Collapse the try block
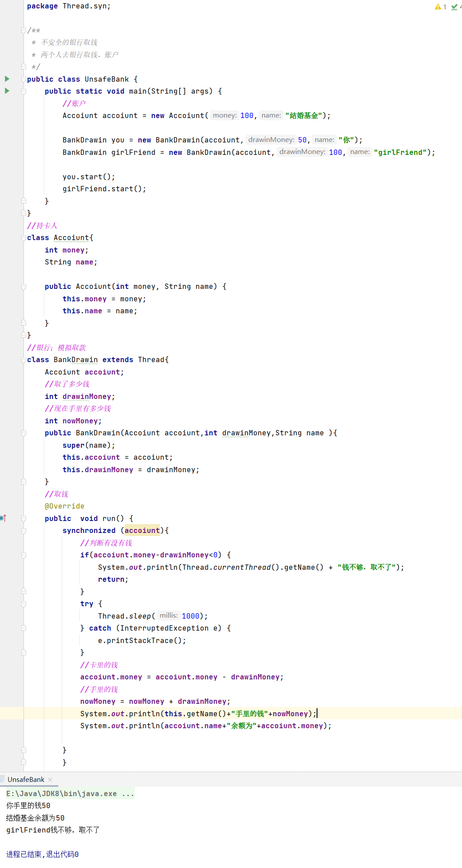Image resolution: width=462 pixels, height=868 pixels. pos(23,604)
